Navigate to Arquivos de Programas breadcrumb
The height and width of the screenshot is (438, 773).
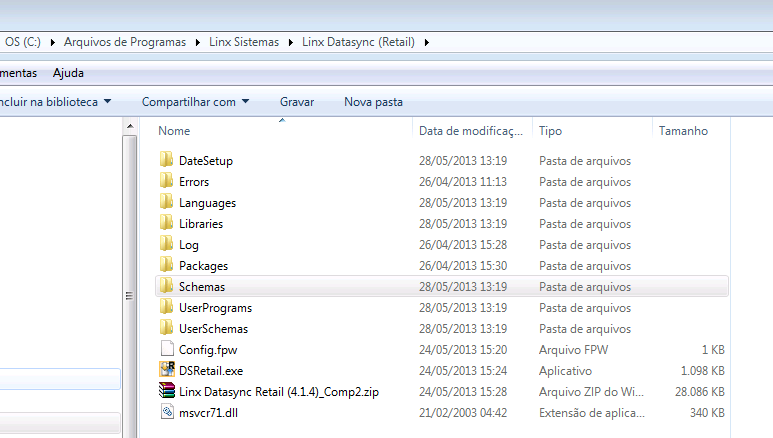125,42
